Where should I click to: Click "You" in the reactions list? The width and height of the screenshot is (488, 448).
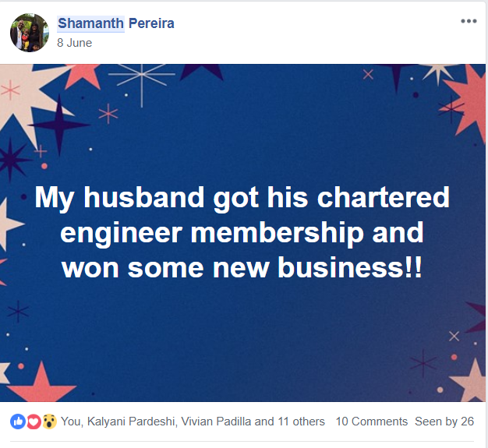[x=70, y=422]
